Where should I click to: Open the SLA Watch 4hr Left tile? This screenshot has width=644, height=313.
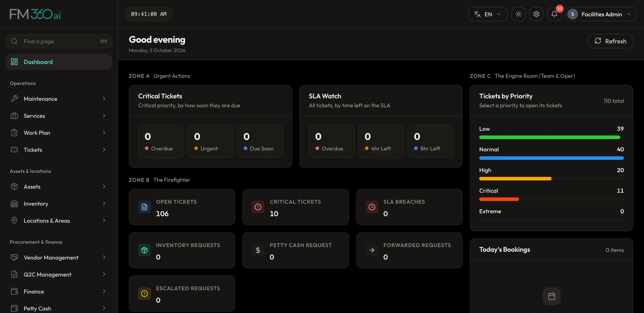381,141
